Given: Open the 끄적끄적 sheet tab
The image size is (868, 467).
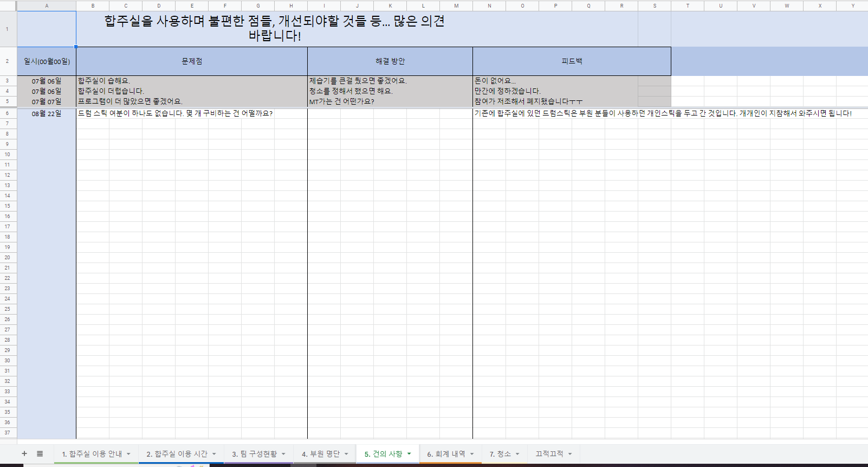Looking at the screenshot, I should click(549, 454).
